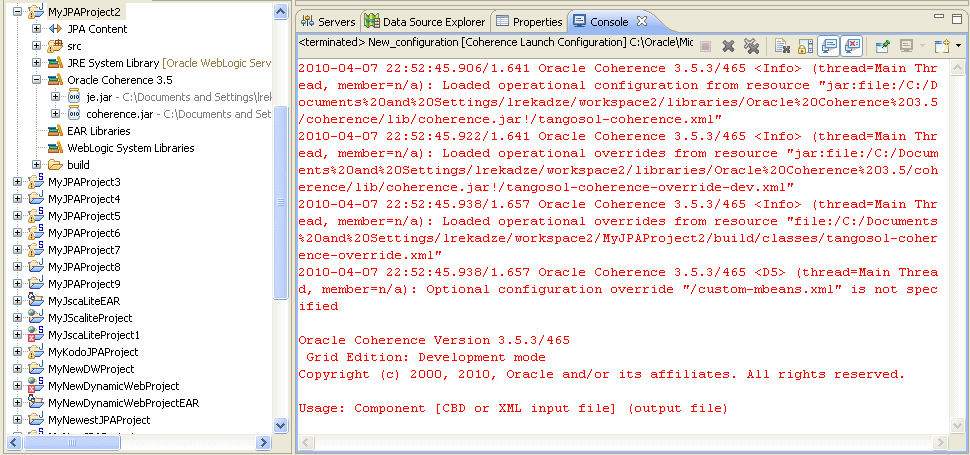The image size is (970, 455).
Task: Switch to the Servers tab
Action: 328,22
